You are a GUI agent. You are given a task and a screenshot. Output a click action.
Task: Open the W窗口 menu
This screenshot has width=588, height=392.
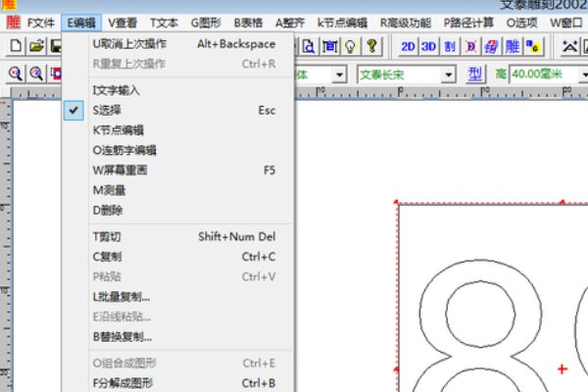566,23
